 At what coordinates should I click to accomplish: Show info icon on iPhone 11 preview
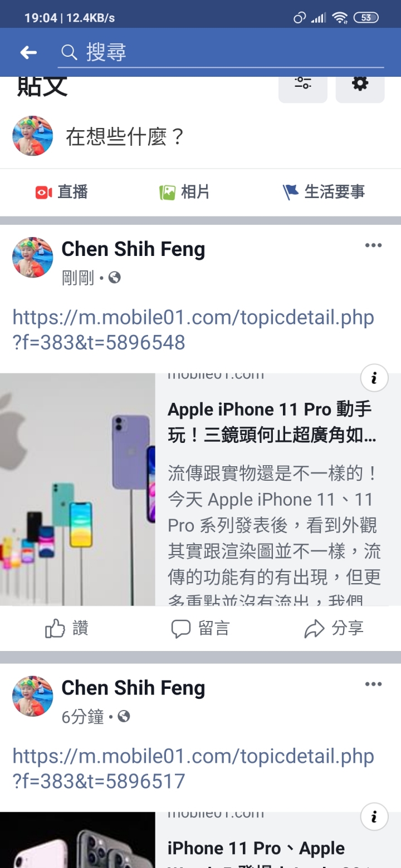click(x=374, y=378)
